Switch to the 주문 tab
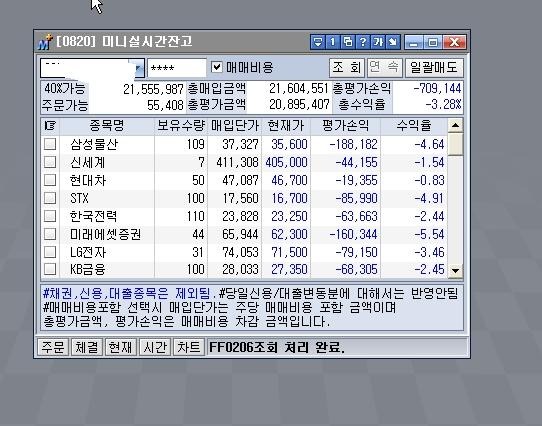 [53, 347]
